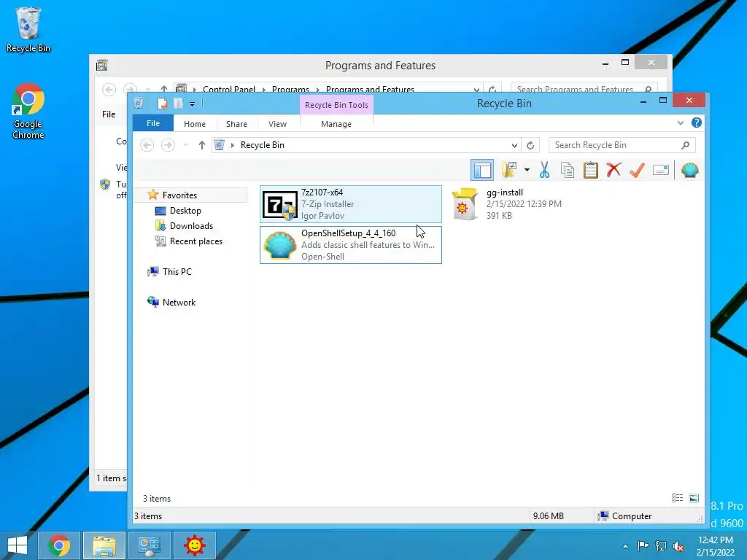Click the Copy icon in toolbar
The image size is (747, 560).
(x=567, y=170)
